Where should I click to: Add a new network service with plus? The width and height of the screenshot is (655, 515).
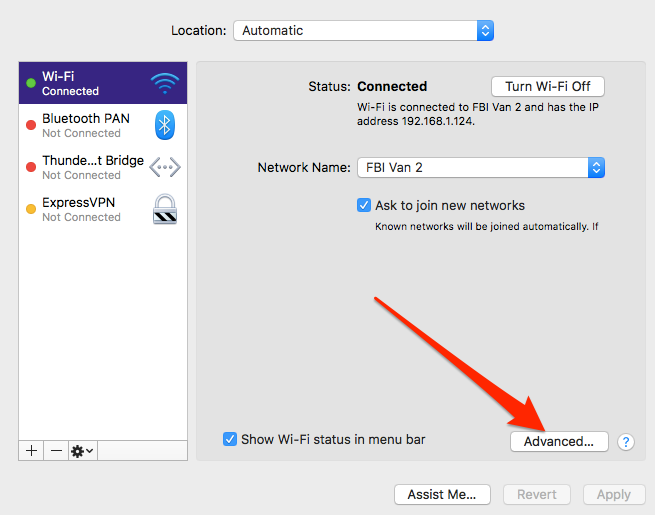tap(31, 451)
